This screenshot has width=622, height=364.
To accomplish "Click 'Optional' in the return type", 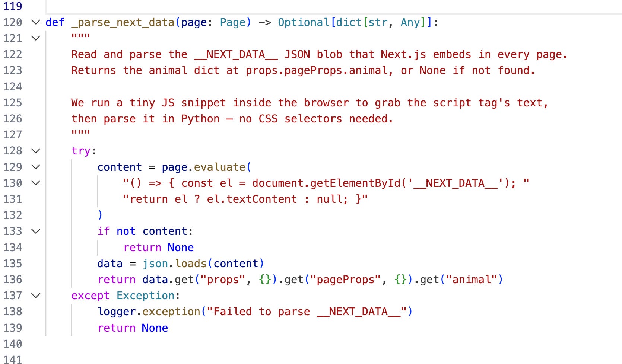I will pyautogui.click(x=304, y=23).
